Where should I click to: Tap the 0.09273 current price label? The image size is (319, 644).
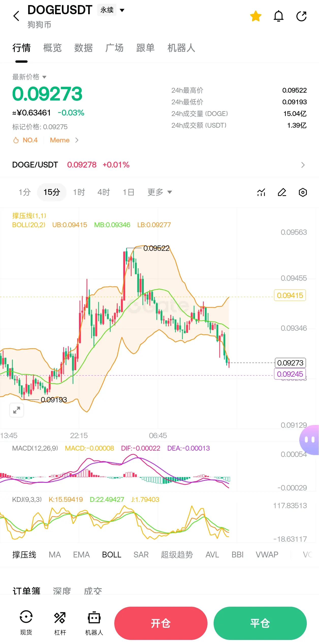tap(290, 363)
